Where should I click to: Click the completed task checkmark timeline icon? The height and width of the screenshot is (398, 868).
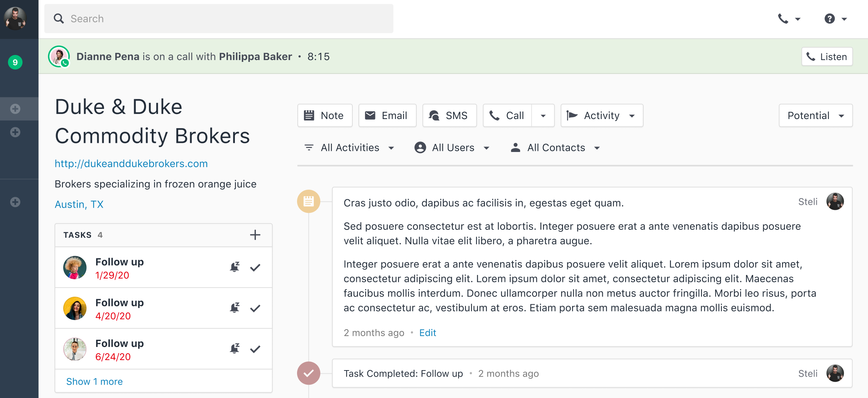[309, 373]
